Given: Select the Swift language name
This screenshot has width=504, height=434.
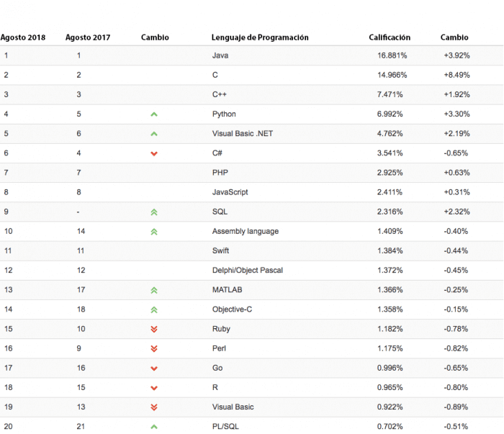Looking at the screenshot, I should pyautogui.click(x=222, y=251).
